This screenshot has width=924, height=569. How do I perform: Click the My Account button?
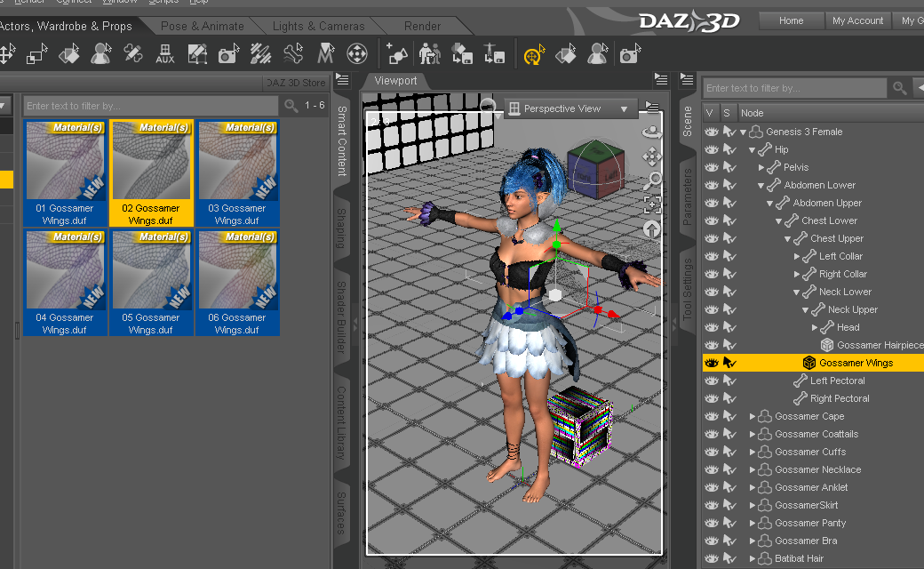857,20
